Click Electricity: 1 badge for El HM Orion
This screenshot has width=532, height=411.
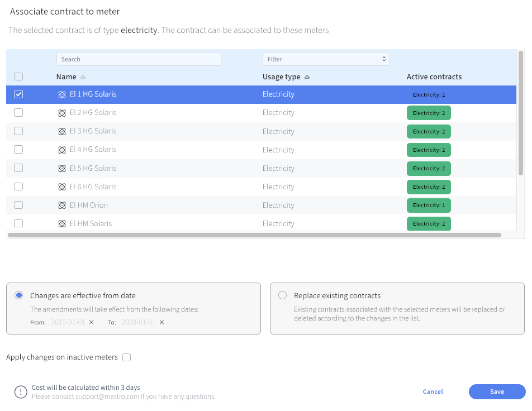coord(429,205)
